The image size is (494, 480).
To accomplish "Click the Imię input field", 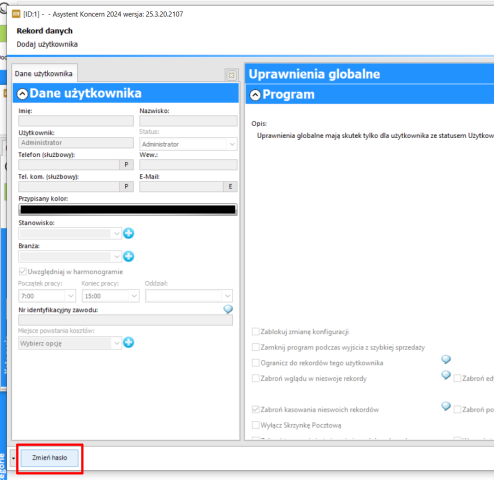I will (x=76, y=121).
